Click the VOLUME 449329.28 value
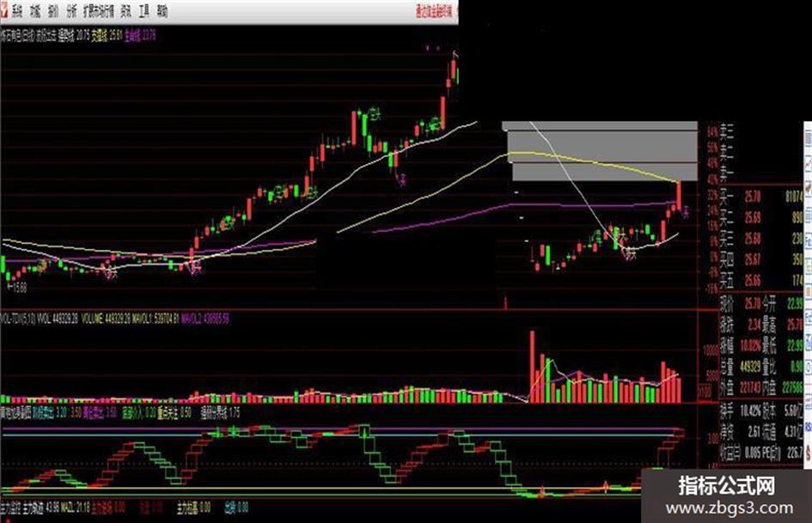The width and height of the screenshot is (812, 523). coord(106,318)
